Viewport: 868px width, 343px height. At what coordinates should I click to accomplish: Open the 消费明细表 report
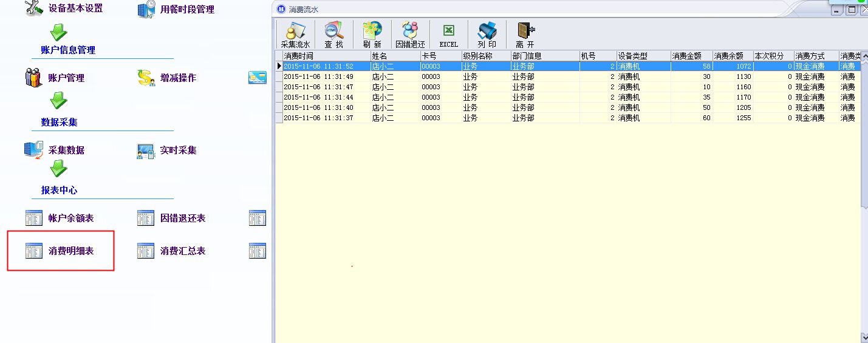tap(60, 251)
